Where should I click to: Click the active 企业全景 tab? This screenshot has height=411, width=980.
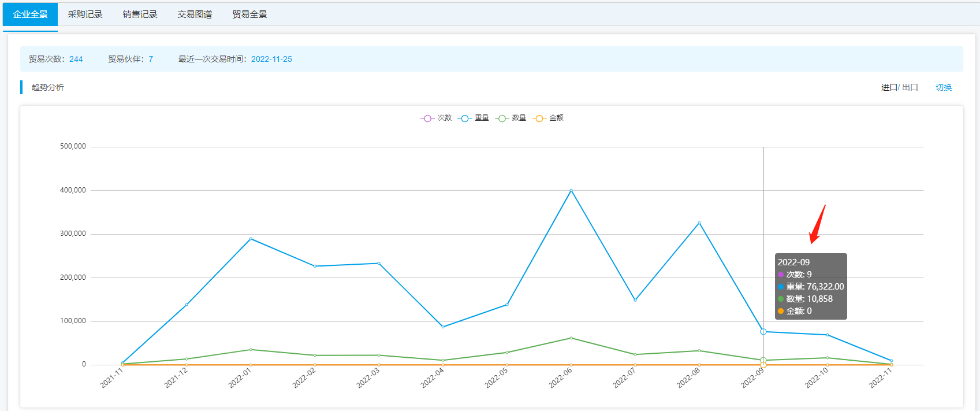coord(30,14)
